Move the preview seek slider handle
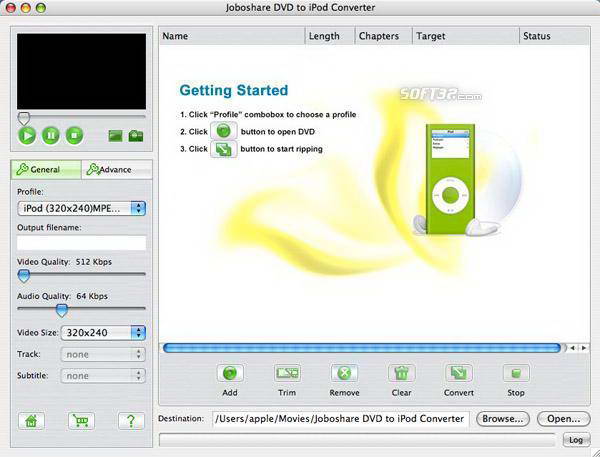This screenshot has height=457, width=600. click(x=24, y=118)
